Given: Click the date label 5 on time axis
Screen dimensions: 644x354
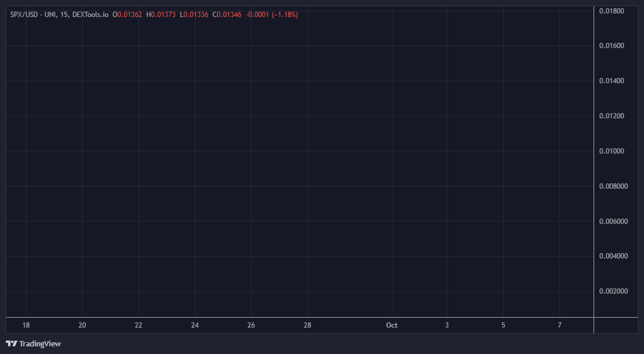Looking at the screenshot, I should [x=503, y=325].
